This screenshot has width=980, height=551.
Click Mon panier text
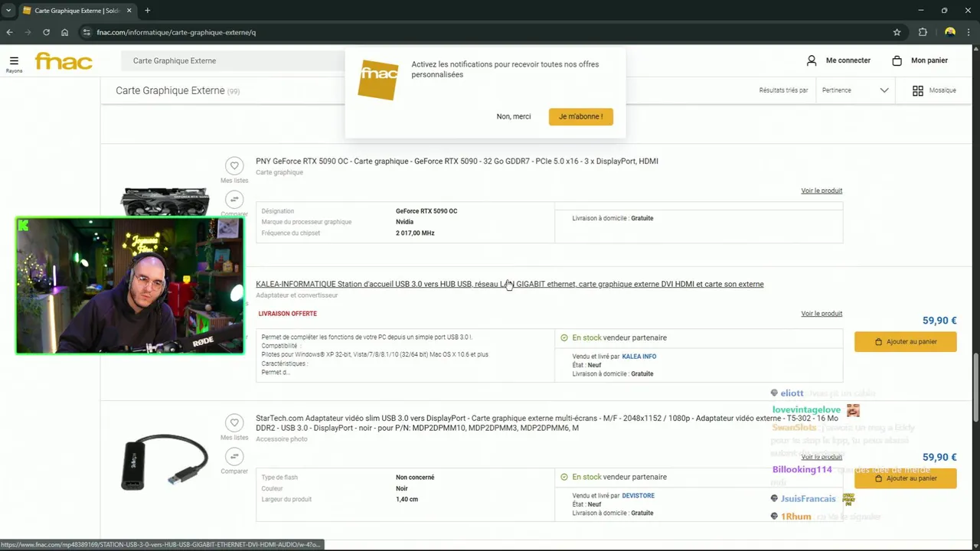click(929, 60)
